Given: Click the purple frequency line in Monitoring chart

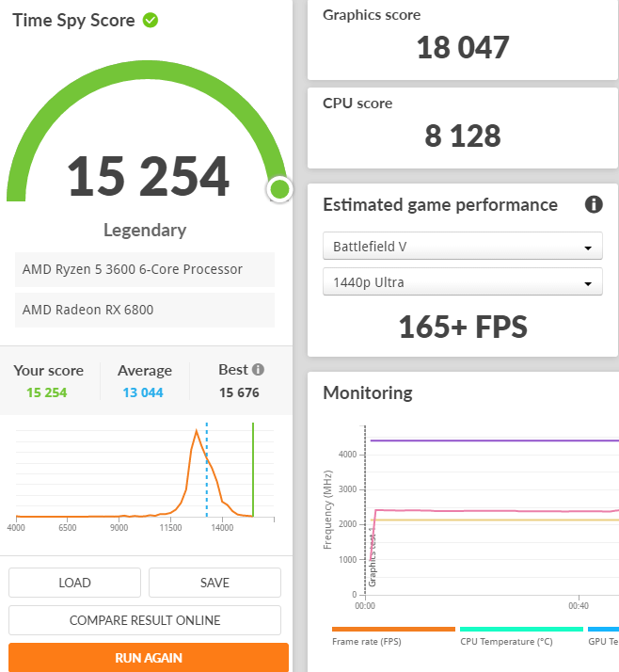Looking at the screenshot, I should [495, 440].
